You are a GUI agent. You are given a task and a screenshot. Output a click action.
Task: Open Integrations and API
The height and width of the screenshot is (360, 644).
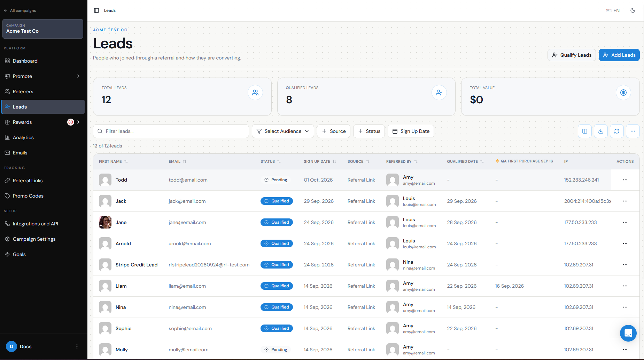click(43, 224)
